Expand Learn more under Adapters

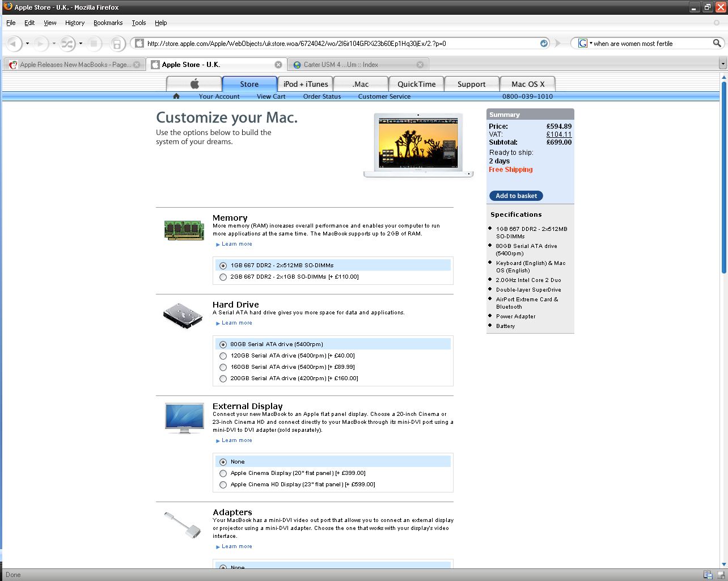click(237, 546)
